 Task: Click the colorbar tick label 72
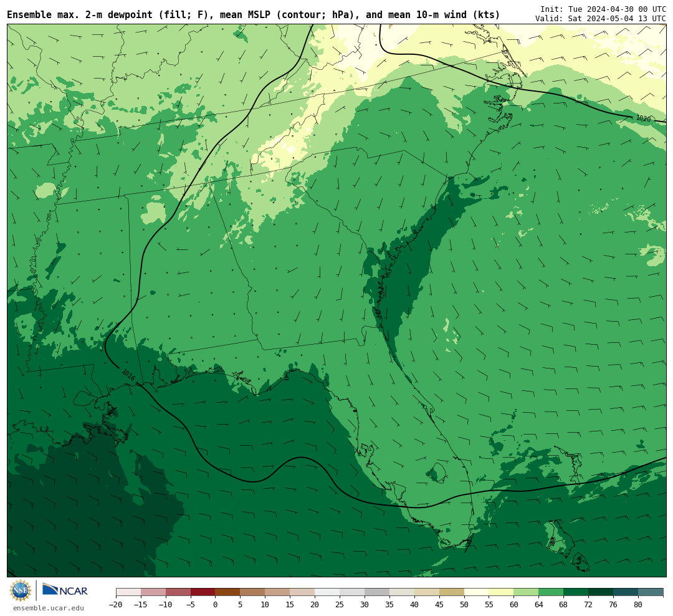tap(588, 605)
